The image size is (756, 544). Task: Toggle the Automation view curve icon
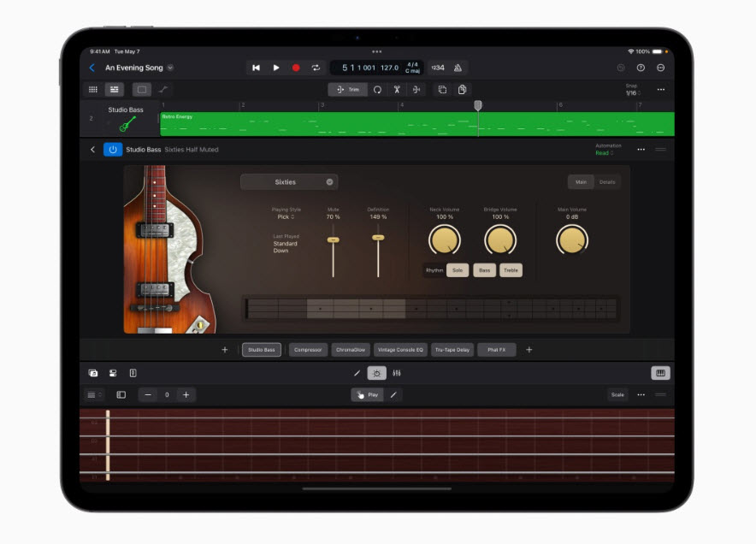163,89
